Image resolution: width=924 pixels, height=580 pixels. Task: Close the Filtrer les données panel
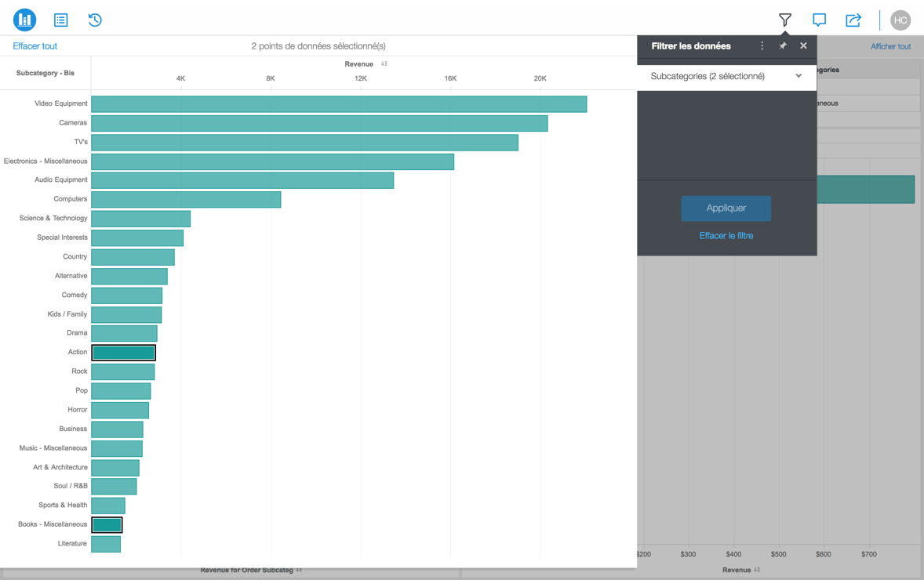coord(803,46)
